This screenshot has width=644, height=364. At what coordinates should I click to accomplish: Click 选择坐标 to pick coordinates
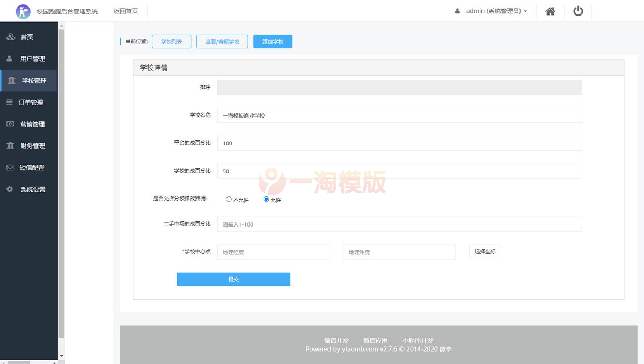485,251
